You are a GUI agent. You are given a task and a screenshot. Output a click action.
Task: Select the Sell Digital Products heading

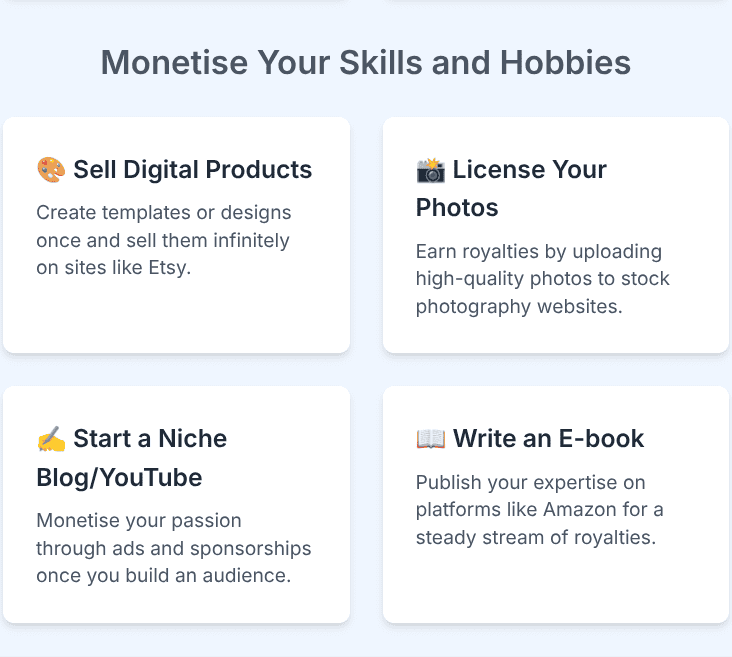[192, 170]
